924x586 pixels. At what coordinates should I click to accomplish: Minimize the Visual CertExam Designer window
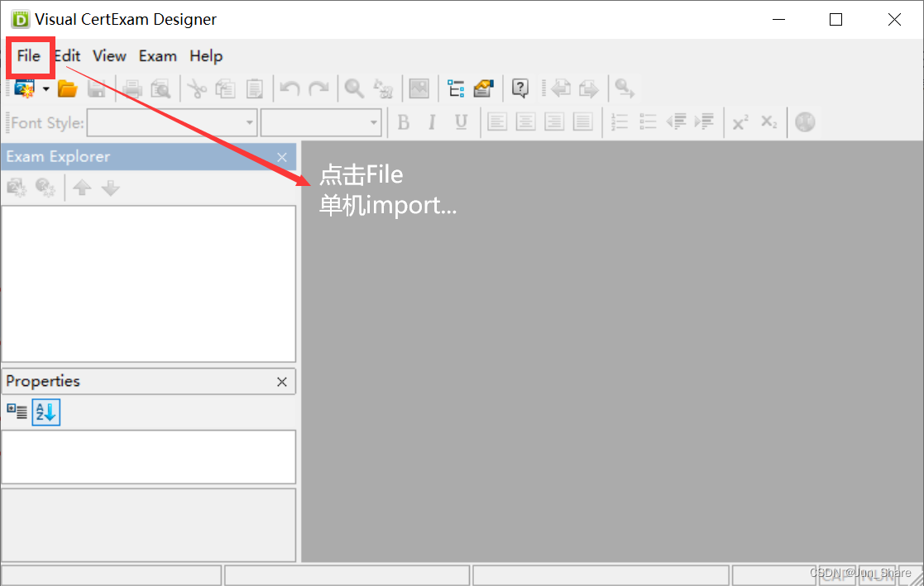coord(779,20)
